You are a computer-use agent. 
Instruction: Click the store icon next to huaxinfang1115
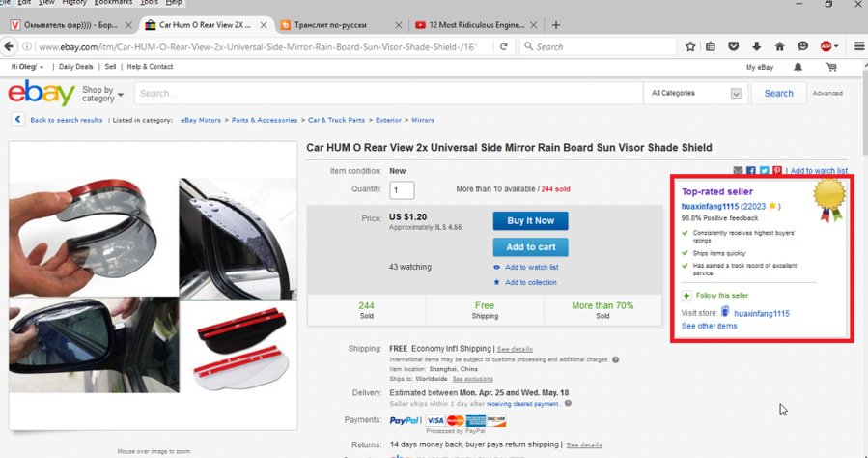coord(725,312)
